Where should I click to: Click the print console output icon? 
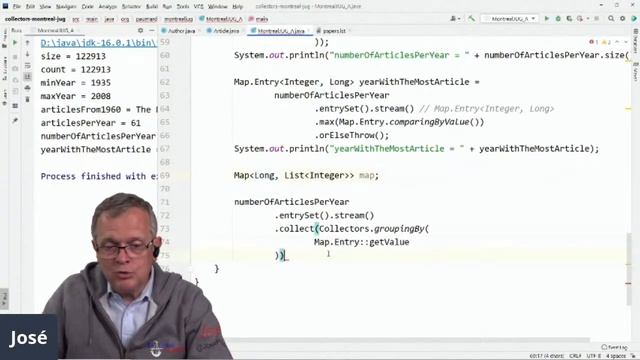click(27, 88)
